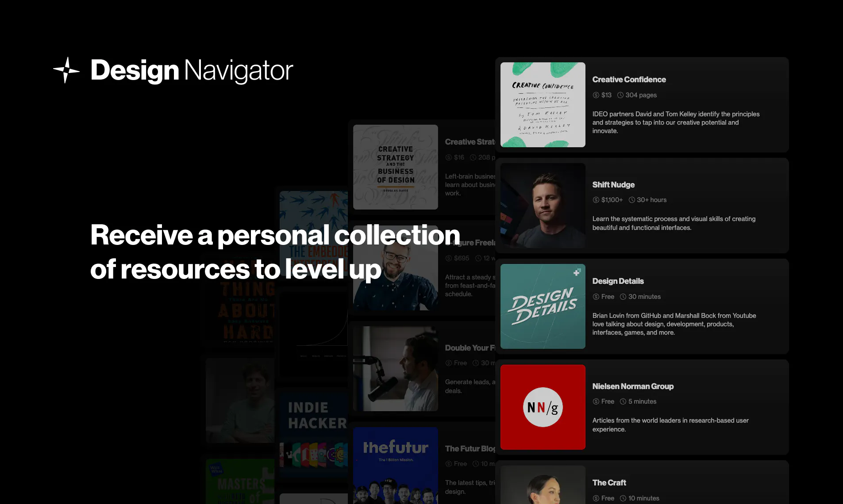Open the microphone podcast thumbnail
This screenshot has height=504, width=843.
point(395,369)
